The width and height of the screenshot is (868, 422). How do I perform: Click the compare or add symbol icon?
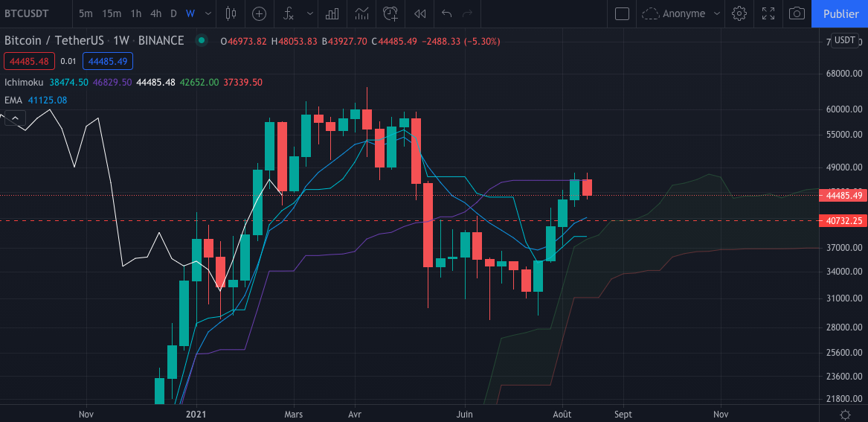(259, 13)
